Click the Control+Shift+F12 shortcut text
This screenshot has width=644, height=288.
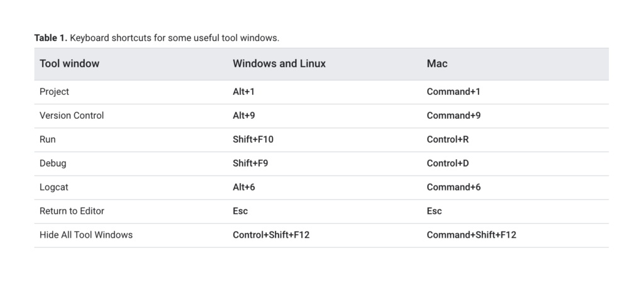point(271,235)
